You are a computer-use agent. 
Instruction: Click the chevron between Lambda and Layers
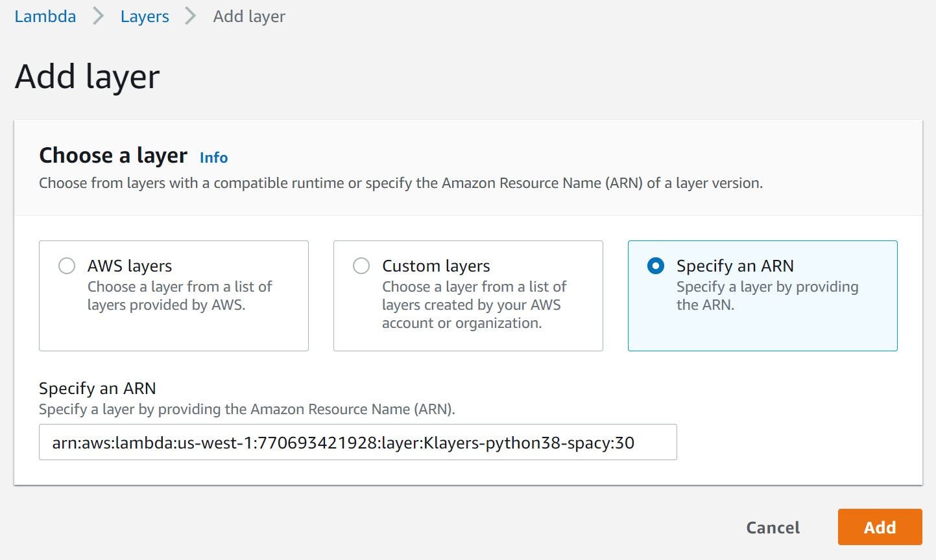(x=98, y=16)
